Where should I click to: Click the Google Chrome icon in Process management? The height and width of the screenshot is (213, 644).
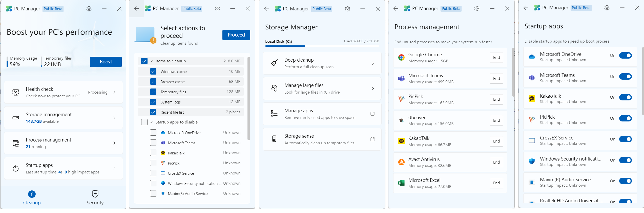click(401, 58)
